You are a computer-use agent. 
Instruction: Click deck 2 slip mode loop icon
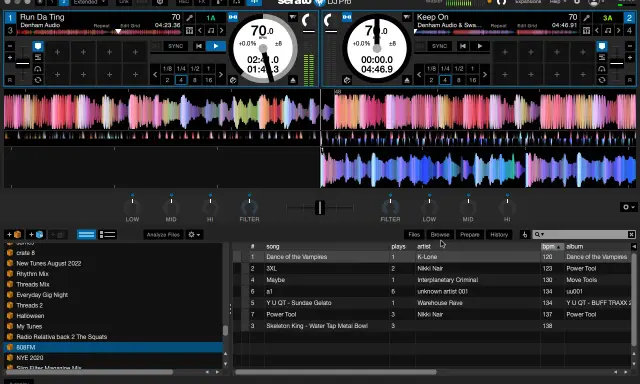click(x=602, y=80)
